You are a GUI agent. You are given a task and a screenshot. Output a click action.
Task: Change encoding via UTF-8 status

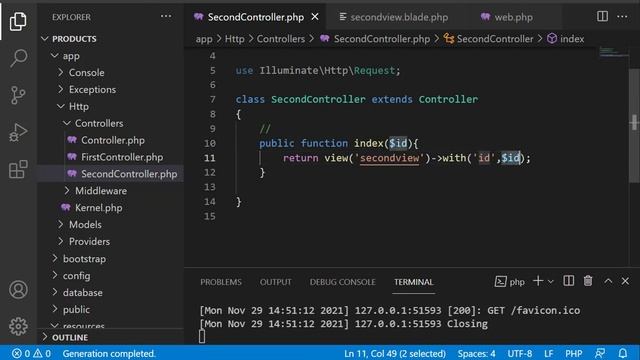[x=519, y=353]
